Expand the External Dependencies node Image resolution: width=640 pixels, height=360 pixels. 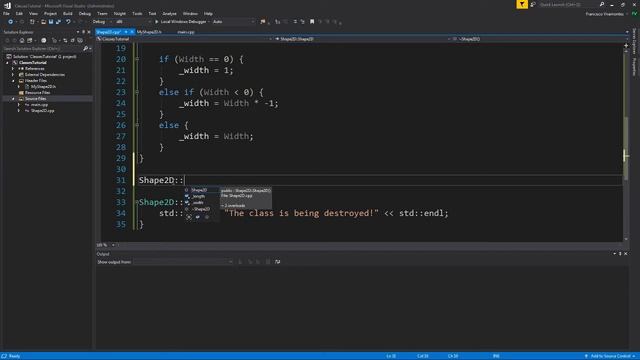coord(13,75)
